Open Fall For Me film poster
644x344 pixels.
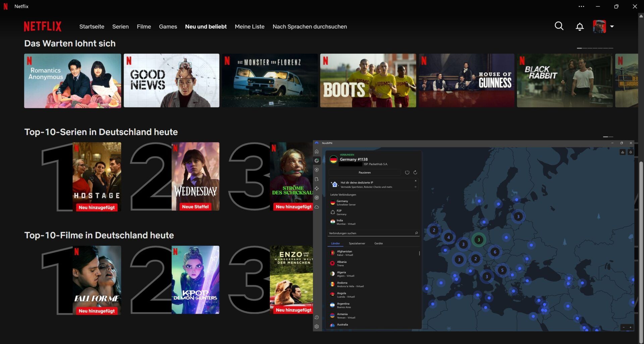(x=97, y=280)
